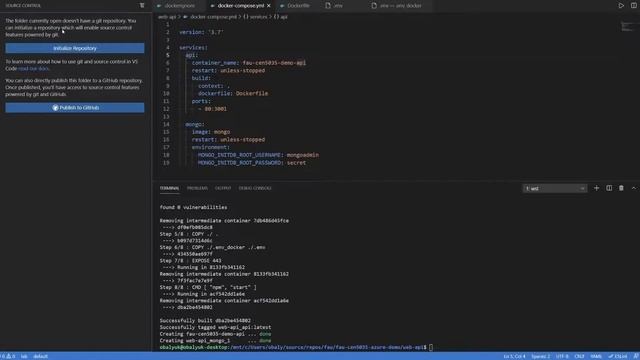Click docker-compose.yml breadcrumb segment
Screen dimensions: 640x360
(213, 17)
